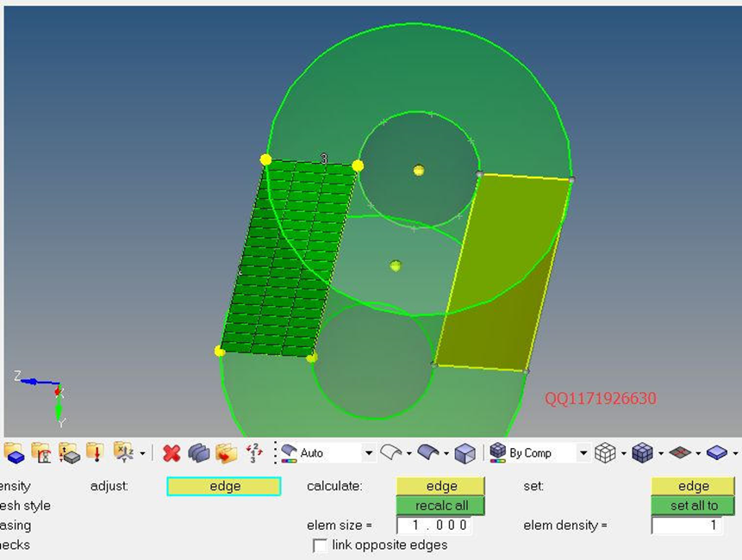
Task: Expand the wireframe geometry options arrow
Action: click(x=408, y=453)
